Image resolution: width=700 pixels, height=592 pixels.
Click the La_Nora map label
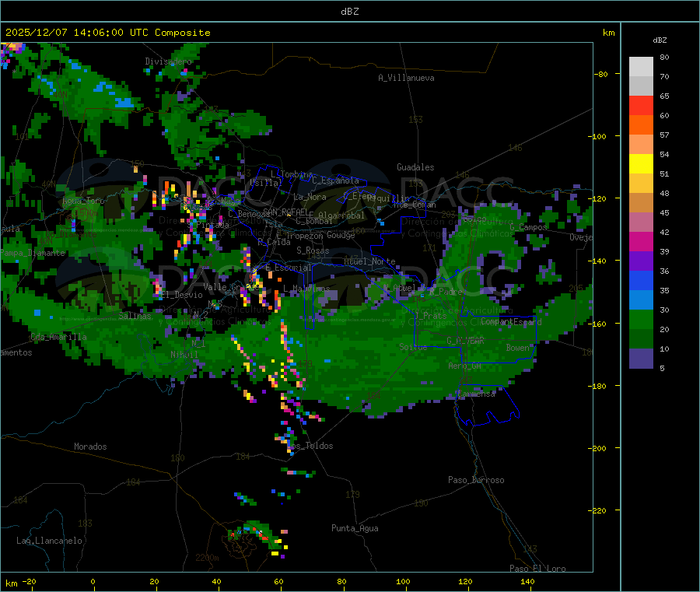click(x=310, y=197)
